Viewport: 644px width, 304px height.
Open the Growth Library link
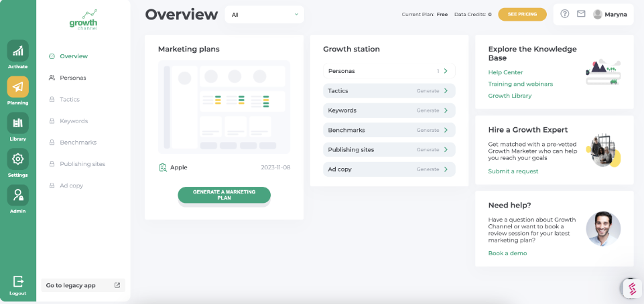pos(510,96)
